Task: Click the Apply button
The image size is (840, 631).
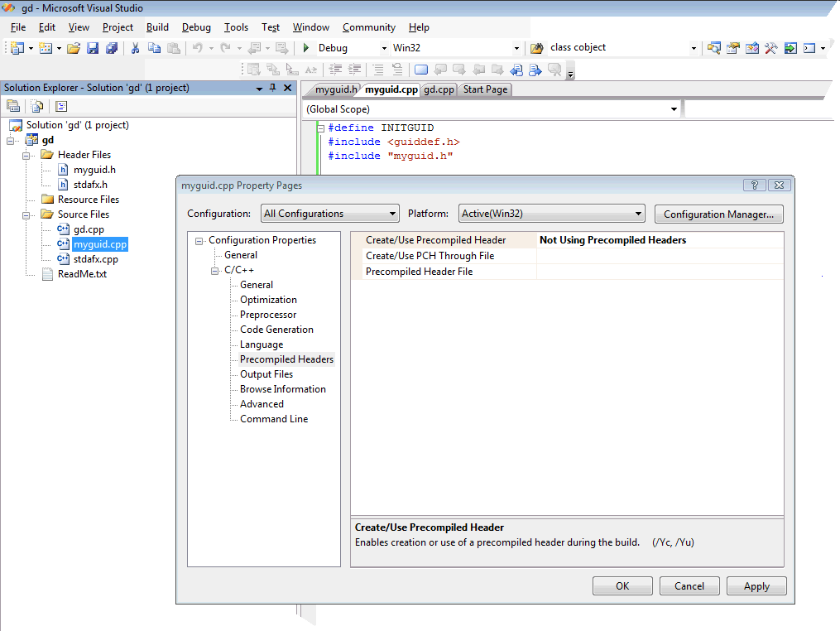Action: click(756, 586)
